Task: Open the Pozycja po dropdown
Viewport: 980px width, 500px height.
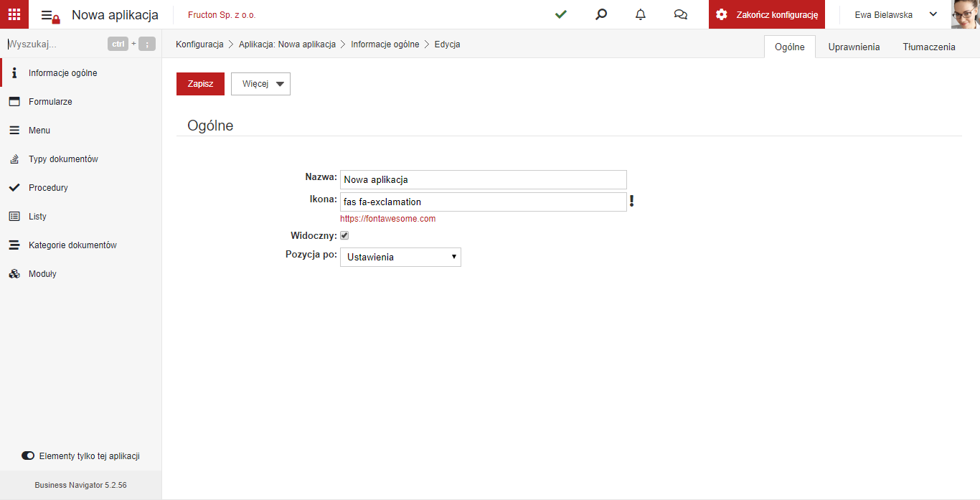Action: click(400, 257)
